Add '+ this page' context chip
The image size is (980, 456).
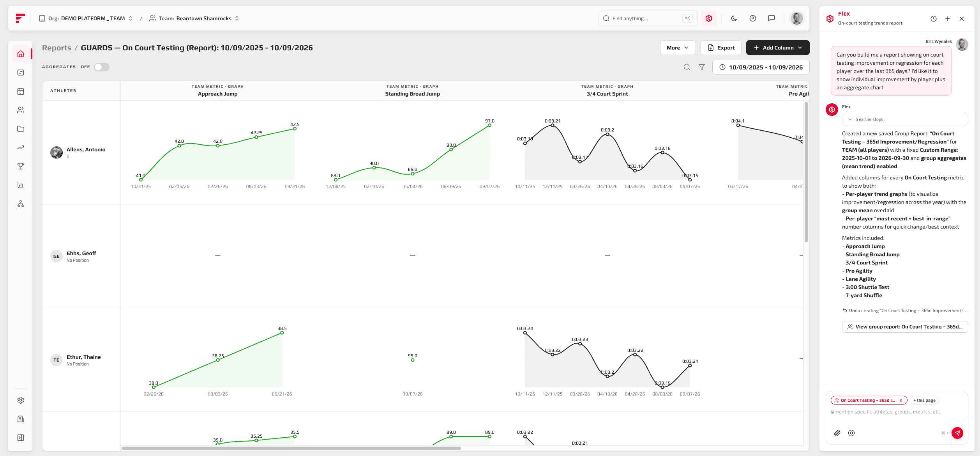pos(924,400)
